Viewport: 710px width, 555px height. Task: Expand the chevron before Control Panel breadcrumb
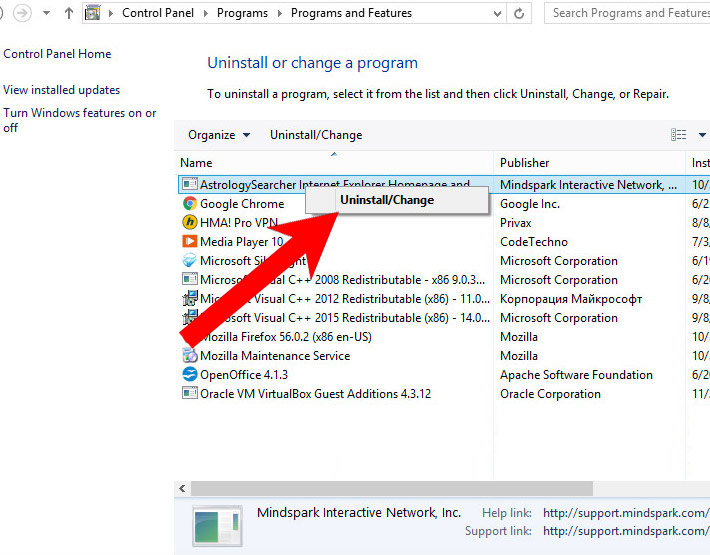[110, 13]
